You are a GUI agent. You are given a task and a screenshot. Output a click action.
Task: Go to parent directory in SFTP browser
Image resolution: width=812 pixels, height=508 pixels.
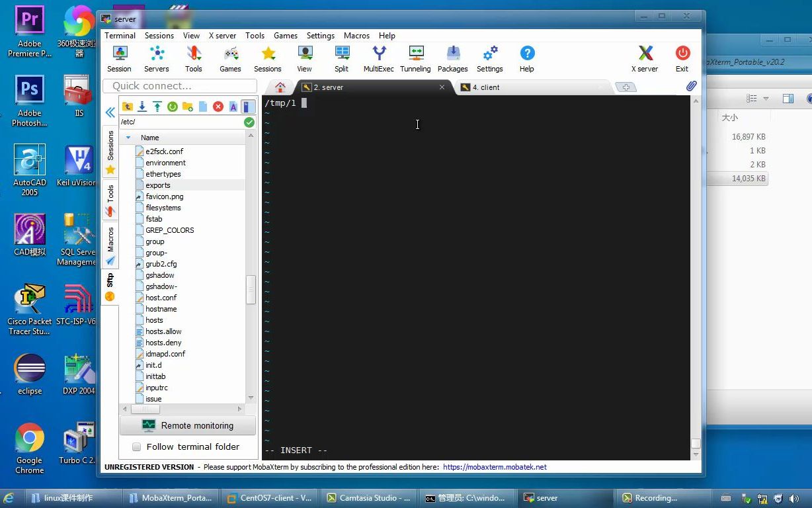coord(128,106)
